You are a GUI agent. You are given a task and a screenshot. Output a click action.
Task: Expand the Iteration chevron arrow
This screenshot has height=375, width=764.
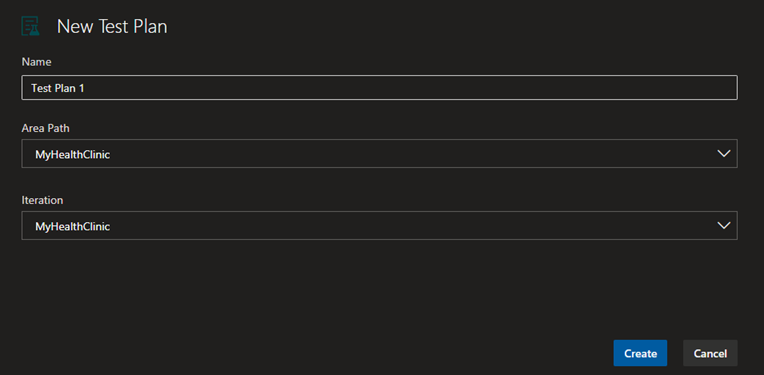pos(724,225)
